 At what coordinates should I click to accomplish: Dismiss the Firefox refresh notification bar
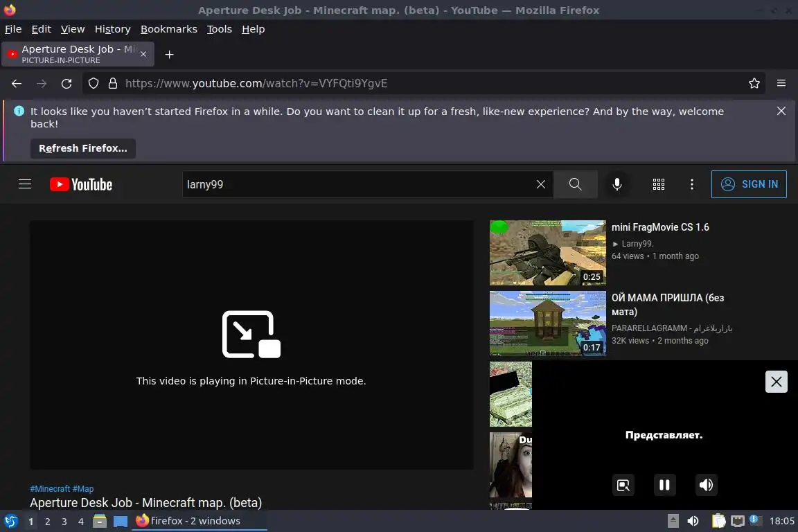coord(781,111)
